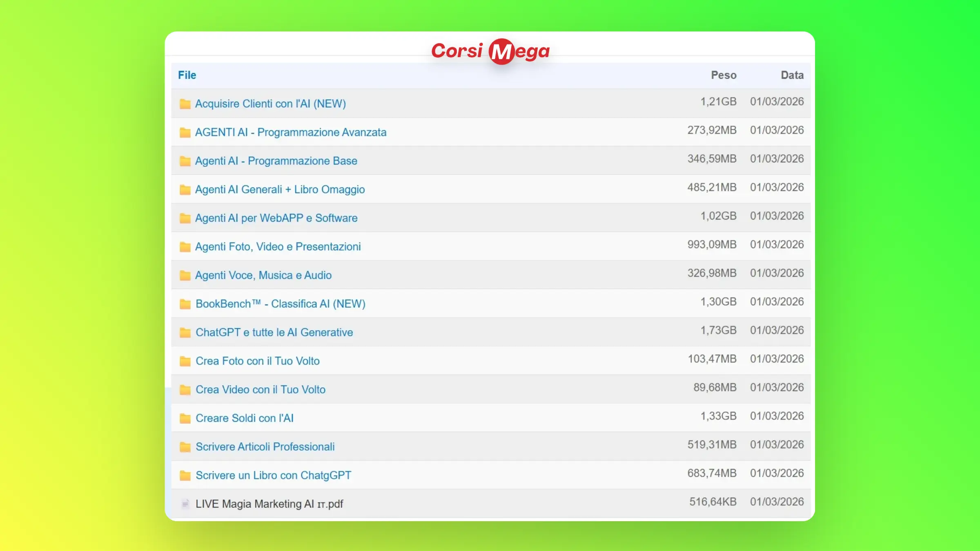The width and height of the screenshot is (980, 551).
Task: Click folder icon beside Agenti Foto, Video e Presentazioni
Action: coord(185,247)
